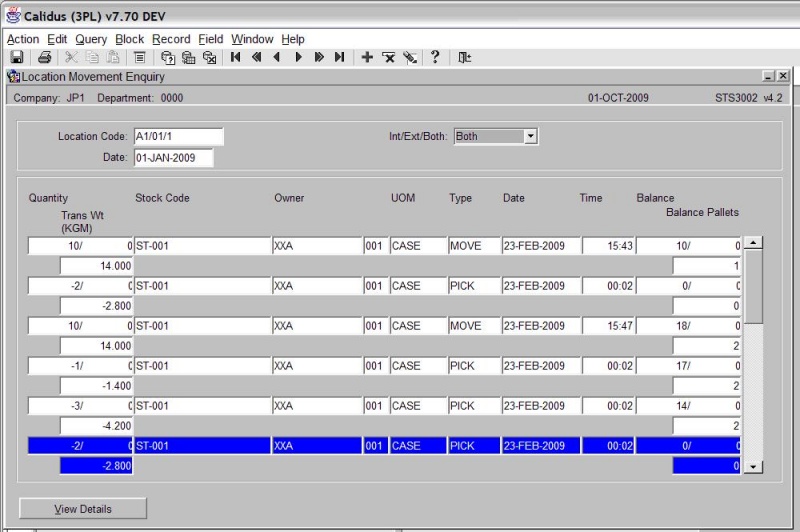The image size is (800, 532).
Task: Click the balance cell showing 18/
Action: tap(688, 325)
